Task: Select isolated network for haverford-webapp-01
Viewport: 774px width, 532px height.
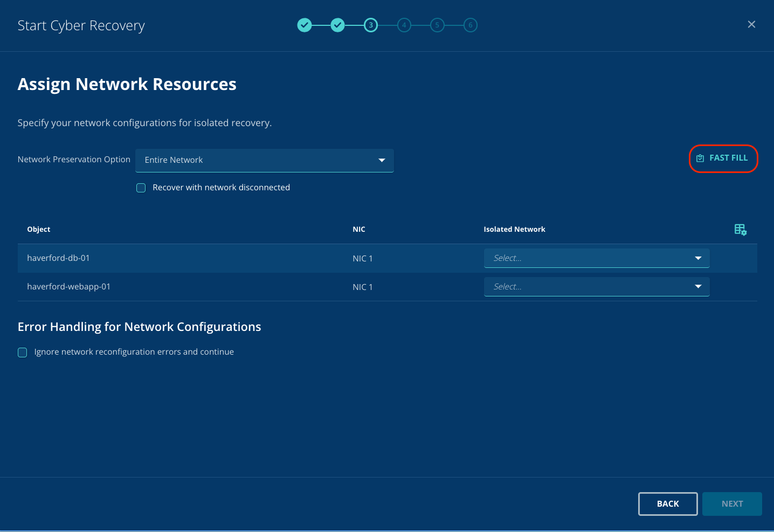Action: [x=596, y=287]
